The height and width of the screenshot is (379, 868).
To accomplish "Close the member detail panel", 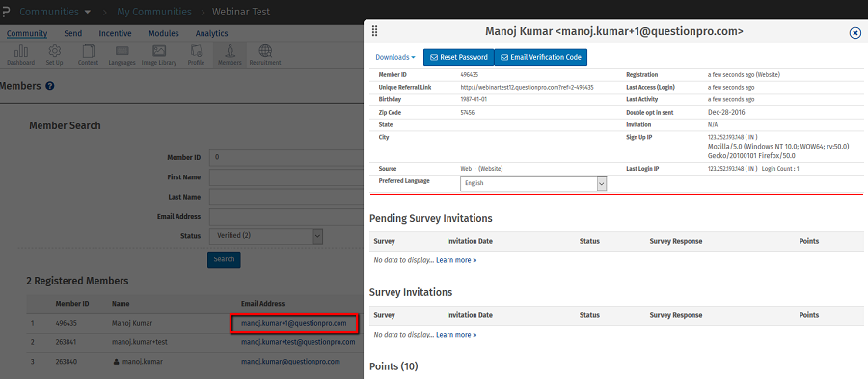I will point(854,33).
